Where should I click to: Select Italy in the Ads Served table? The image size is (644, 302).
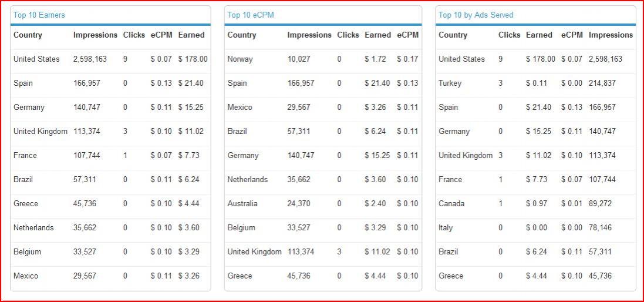pos(446,227)
